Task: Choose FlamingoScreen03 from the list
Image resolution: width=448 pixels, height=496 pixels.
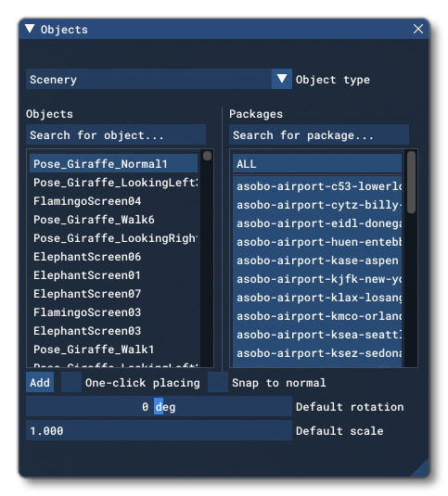Action: 113,312
